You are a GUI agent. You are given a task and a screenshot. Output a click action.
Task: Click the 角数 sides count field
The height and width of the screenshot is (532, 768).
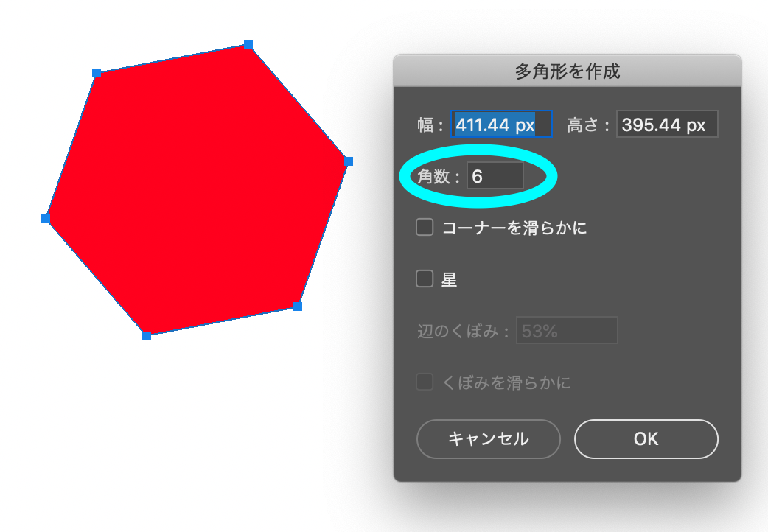click(495, 176)
